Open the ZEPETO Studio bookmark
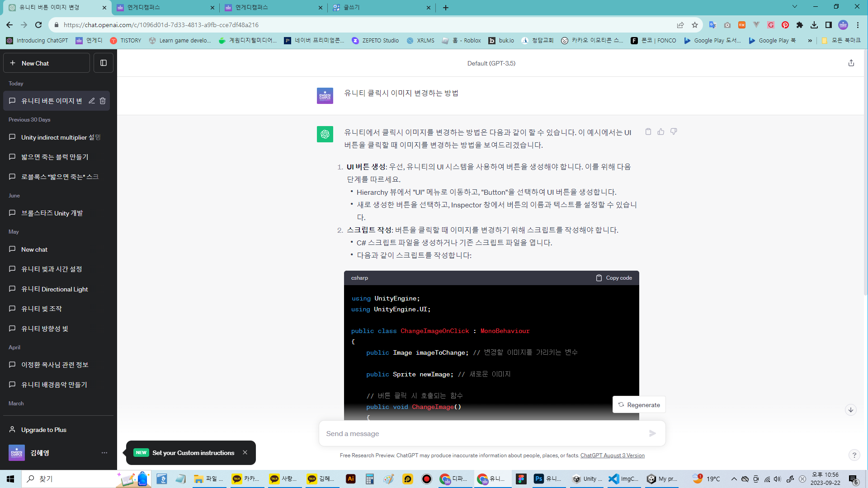This screenshot has height=488, width=868. click(x=375, y=40)
